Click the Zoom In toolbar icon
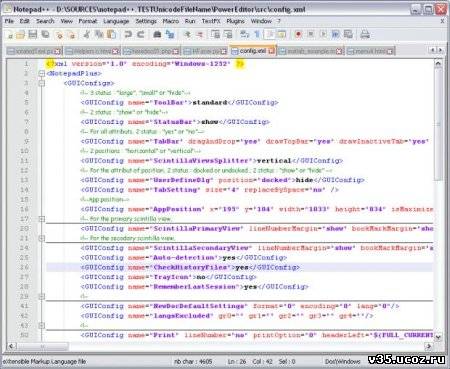This screenshot has width=450, height=369. click(x=187, y=34)
